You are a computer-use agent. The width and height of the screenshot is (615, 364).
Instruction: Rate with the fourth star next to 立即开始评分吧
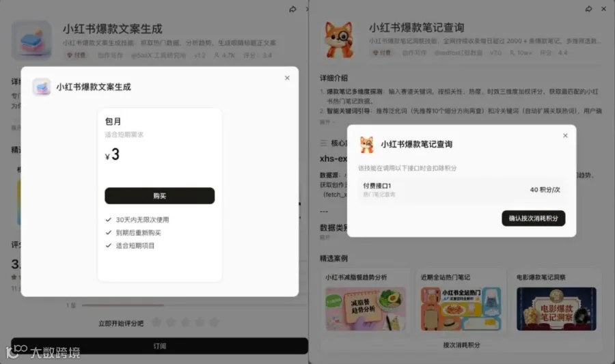coord(200,322)
